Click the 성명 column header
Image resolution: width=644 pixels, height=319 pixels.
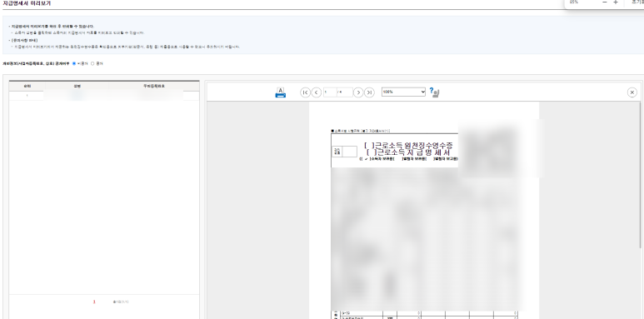point(77,87)
